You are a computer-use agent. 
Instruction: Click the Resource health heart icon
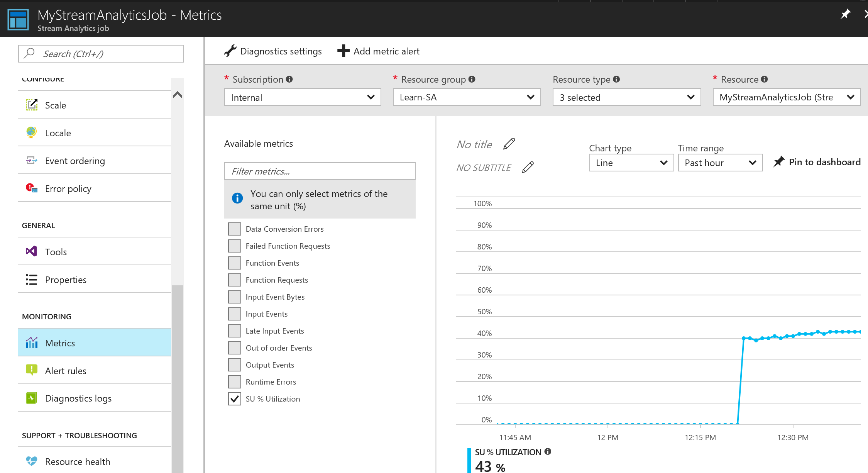tap(32, 461)
